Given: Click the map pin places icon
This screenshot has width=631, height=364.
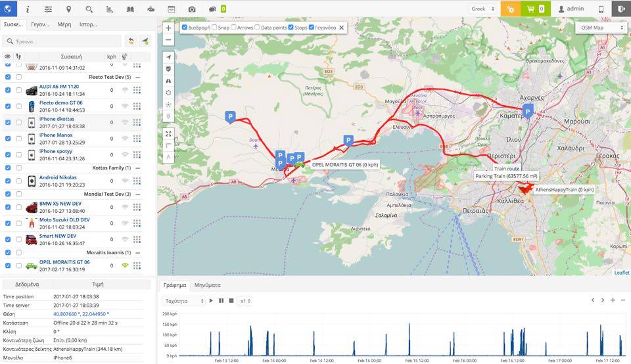Looking at the screenshot, I should click(x=68, y=9).
